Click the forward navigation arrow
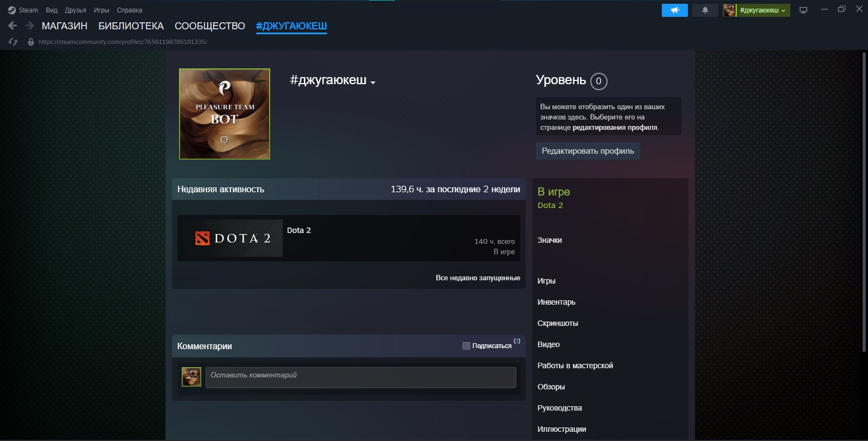The height and width of the screenshot is (441, 868). 30,26
